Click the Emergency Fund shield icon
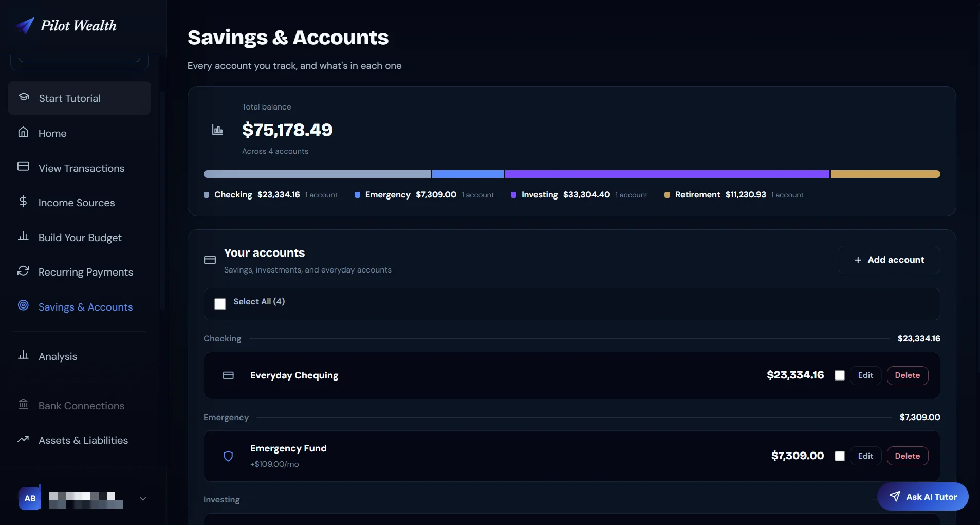 [x=228, y=456]
